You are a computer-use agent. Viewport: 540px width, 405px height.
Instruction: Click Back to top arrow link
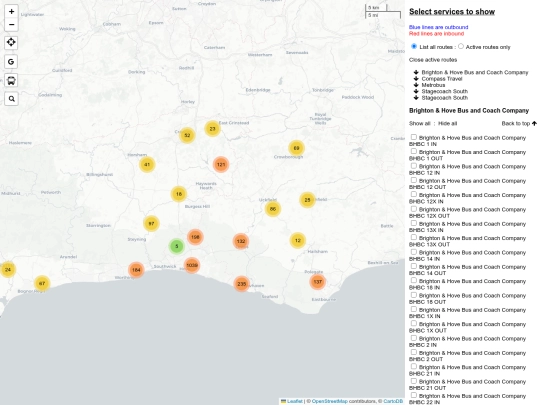519,123
